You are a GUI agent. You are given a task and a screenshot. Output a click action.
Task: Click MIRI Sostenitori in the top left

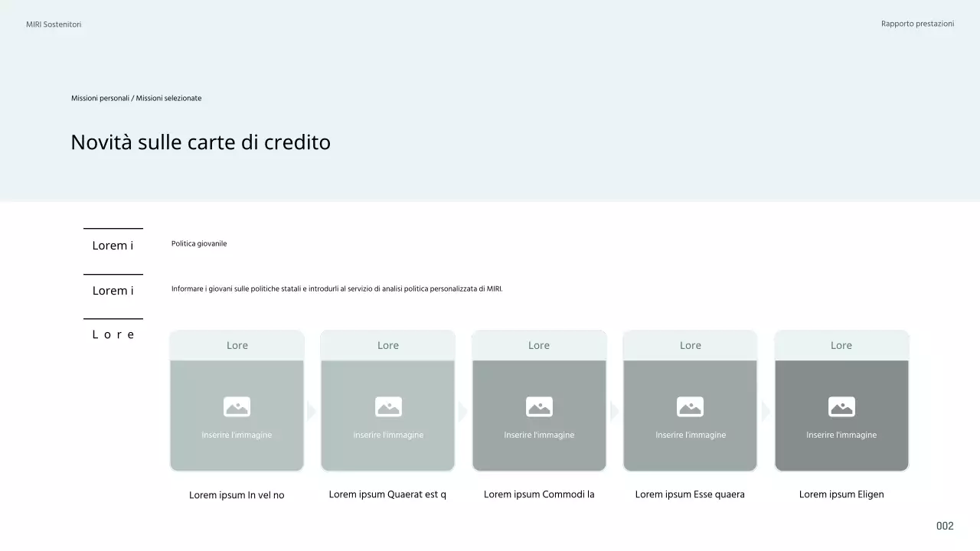coord(54,24)
